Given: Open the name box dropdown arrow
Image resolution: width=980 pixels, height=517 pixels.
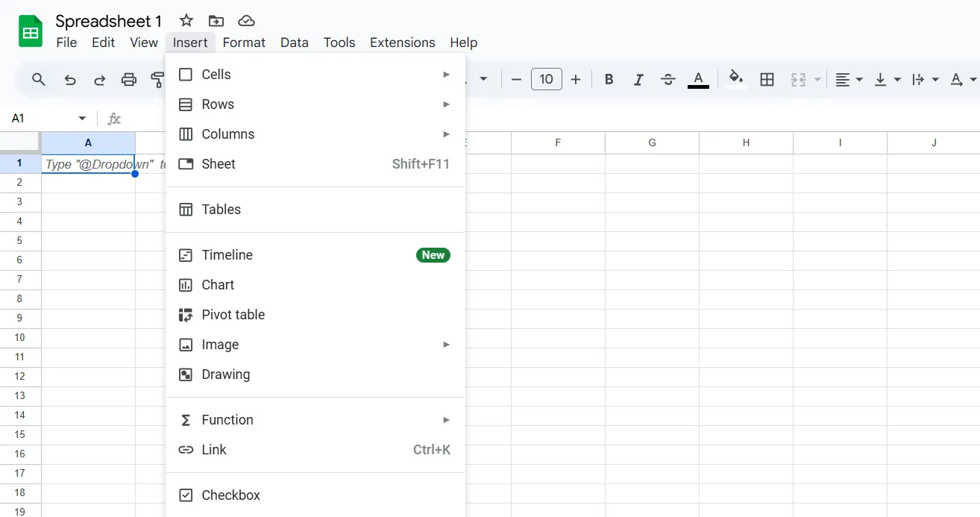Looking at the screenshot, I should click(82, 118).
